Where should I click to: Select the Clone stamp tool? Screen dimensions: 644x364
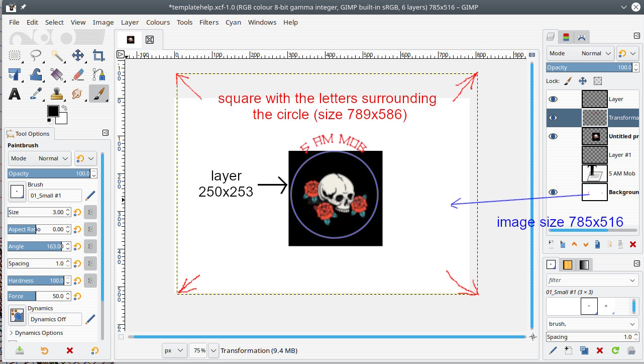click(57, 94)
